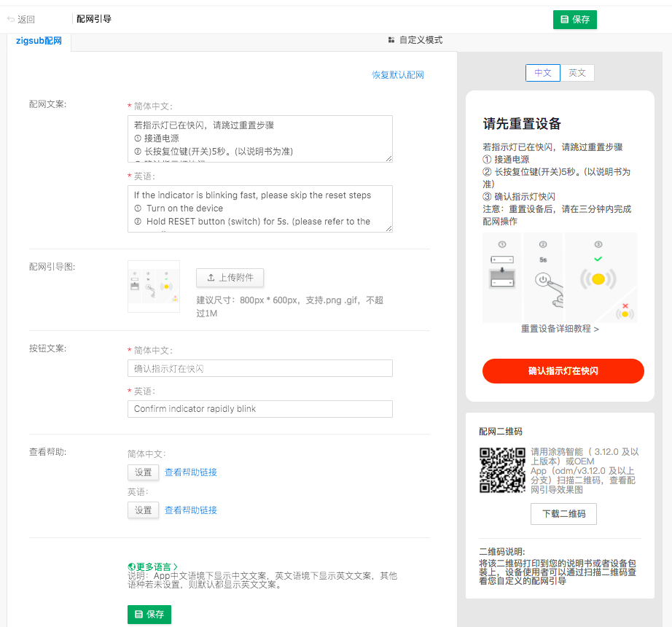Click 下载二维码 to download the QR code
Screen dimensions: 672x627
pos(563,514)
